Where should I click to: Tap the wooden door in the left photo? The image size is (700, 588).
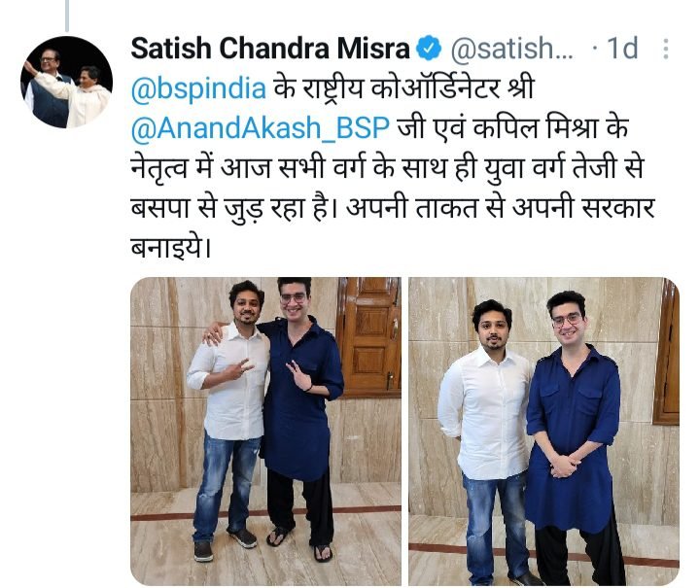369,337
